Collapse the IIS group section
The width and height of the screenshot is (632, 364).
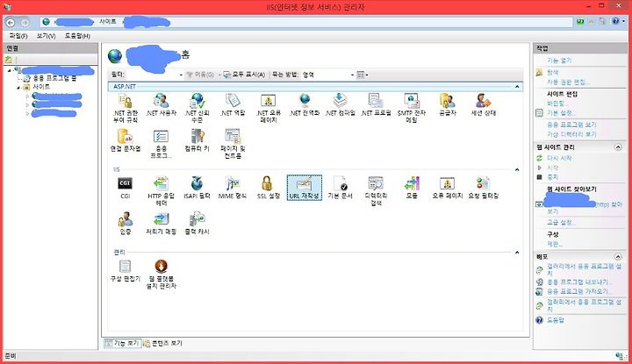coord(517,170)
